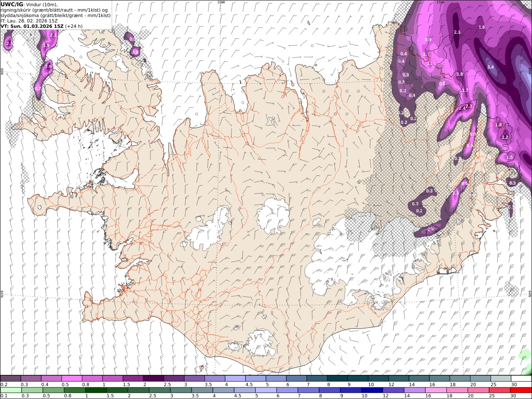Viewport: 532px width, 399px height.
Task: Click the '1.3' precipitation value on the map
Action: [x=456, y=193]
